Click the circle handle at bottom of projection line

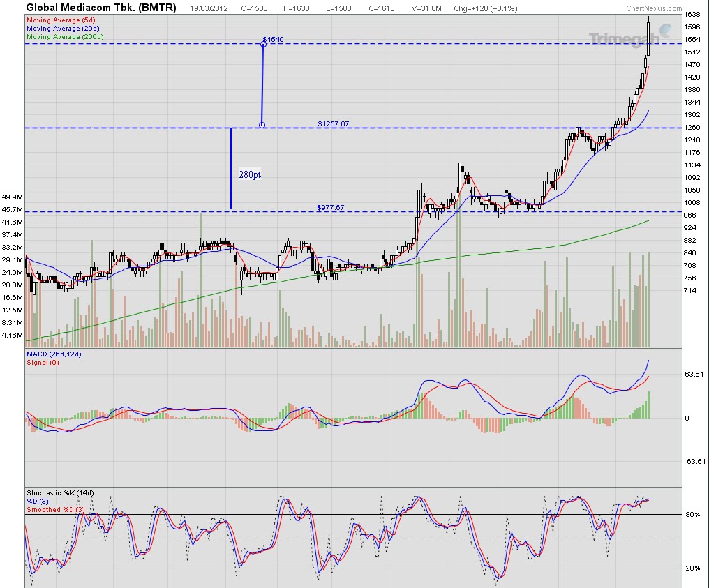pos(262,125)
